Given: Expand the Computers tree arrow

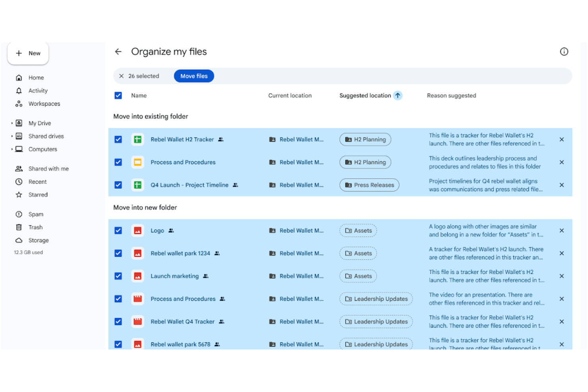Looking at the screenshot, I should [12, 149].
